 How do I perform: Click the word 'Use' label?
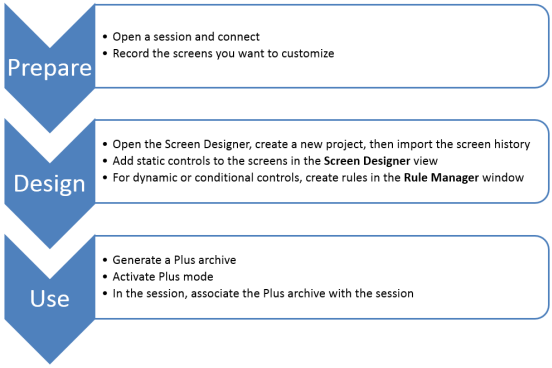[x=50, y=299]
